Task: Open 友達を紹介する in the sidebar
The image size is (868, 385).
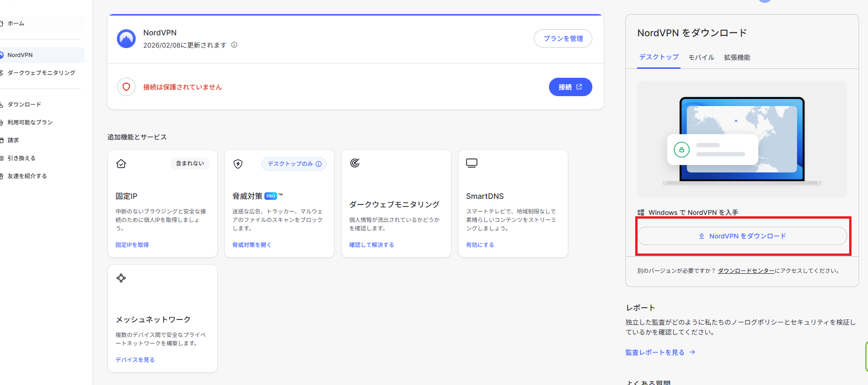Action: click(x=27, y=176)
